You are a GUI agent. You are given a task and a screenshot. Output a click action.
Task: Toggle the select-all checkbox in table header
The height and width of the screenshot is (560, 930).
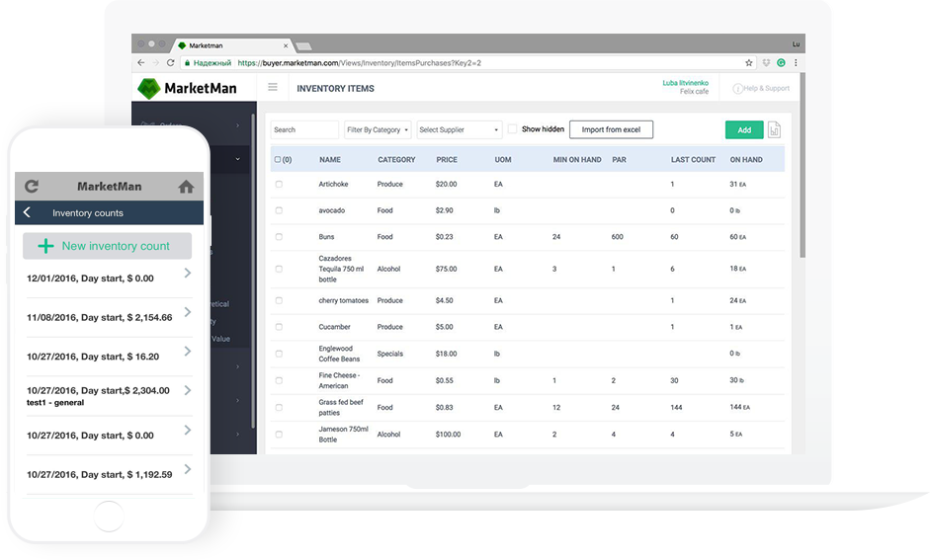[x=277, y=159]
